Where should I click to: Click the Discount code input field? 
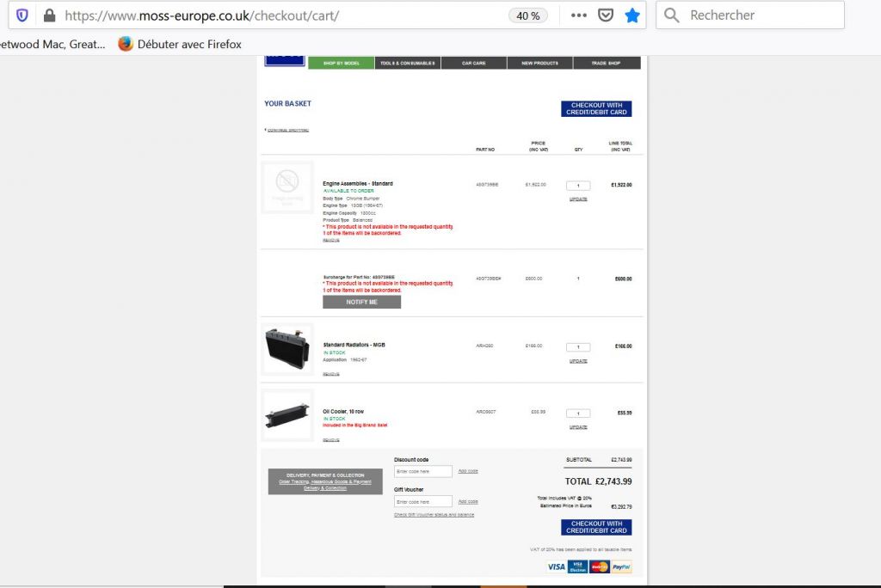pos(423,471)
